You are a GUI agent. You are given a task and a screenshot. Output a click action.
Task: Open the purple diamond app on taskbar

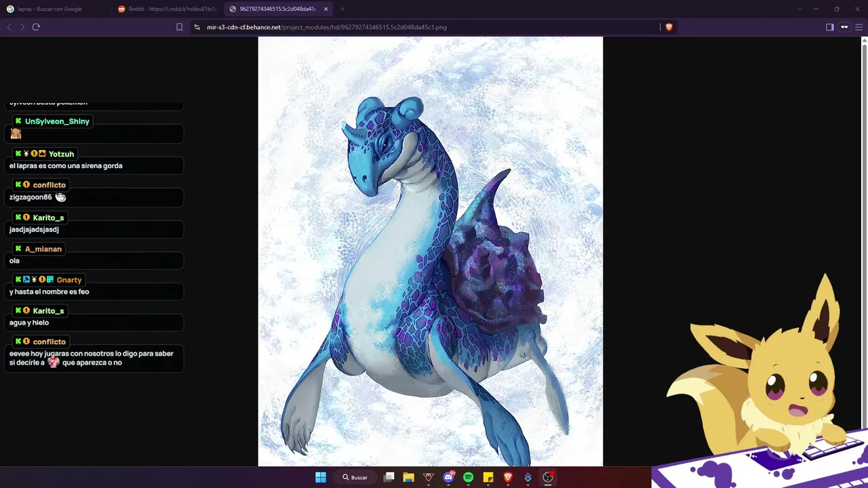(x=528, y=477)
